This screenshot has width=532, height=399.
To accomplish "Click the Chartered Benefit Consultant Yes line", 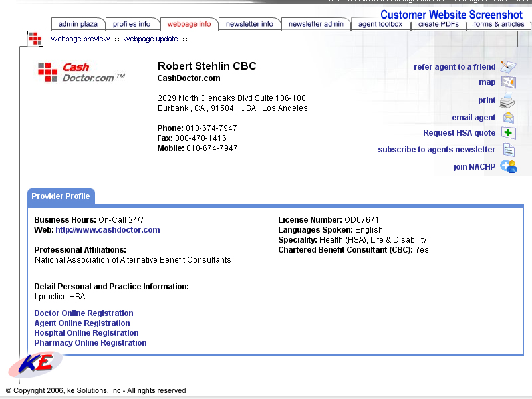I will point(354,250).
